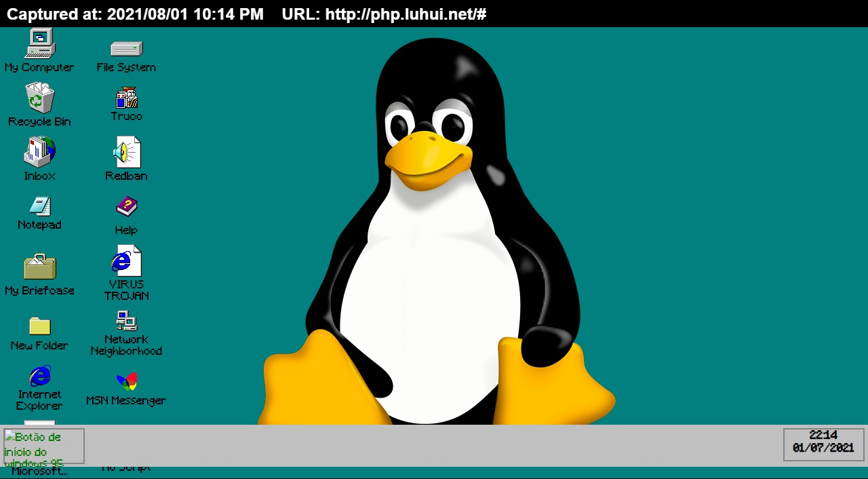The image size is (868, 479).
Task: Click the date 01/07/2021 in the tray
Action: pyautogui.click(x=823, y=448)
